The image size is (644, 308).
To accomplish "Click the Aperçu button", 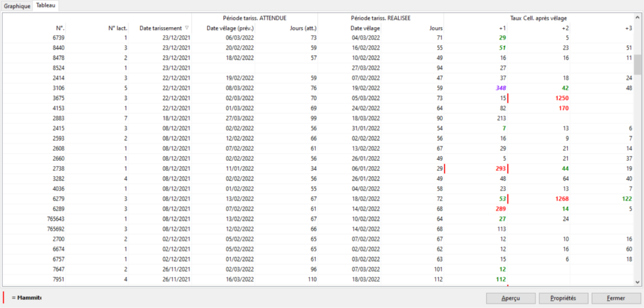I will tap(508, 298).
